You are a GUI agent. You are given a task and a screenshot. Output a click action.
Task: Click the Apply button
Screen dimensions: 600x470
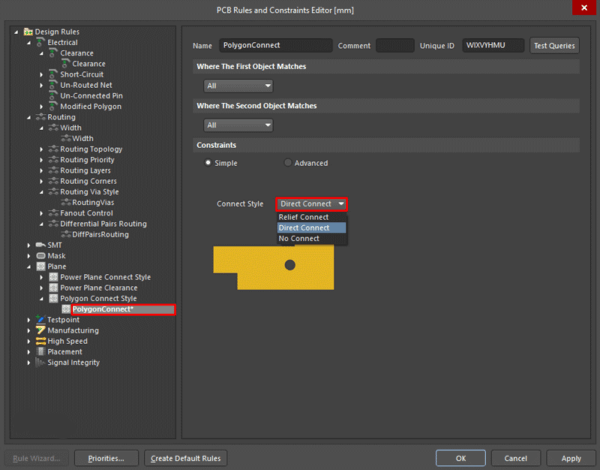571,458
